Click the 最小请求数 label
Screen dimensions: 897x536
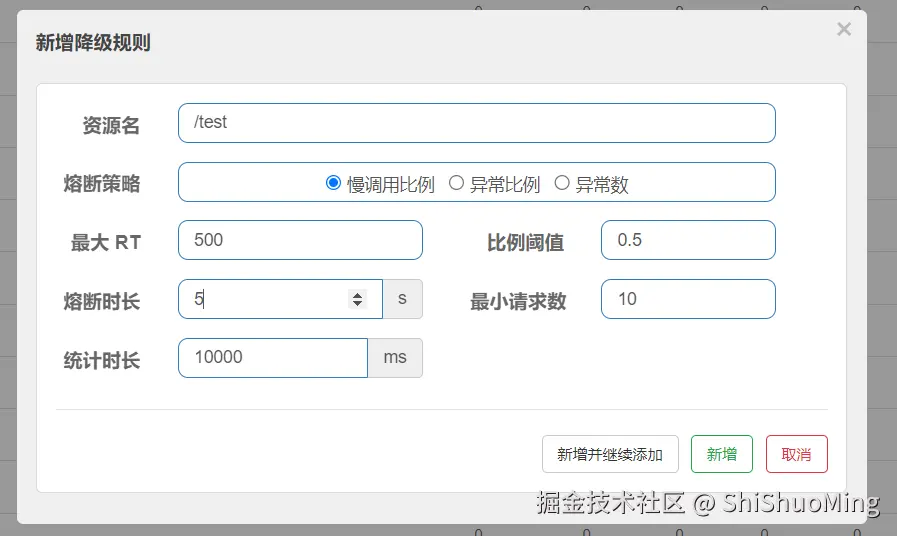tap(518, 301)
